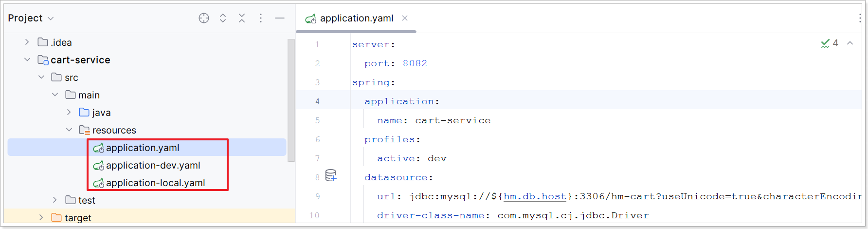This screenshot has height=229, width=868.
Task: Click the name value cart-service
Action: [x=453, y=120]
